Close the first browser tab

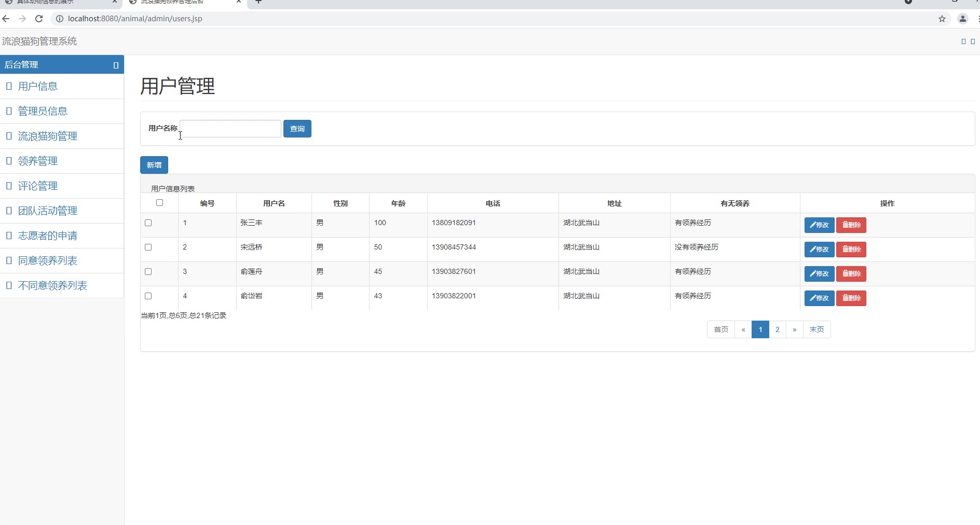tap(115, 2)
